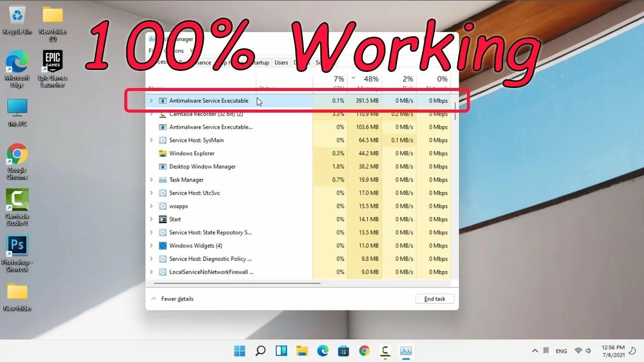644x362 pixels.
Task: Switch to the Startup tab
Action: point(260,63)
